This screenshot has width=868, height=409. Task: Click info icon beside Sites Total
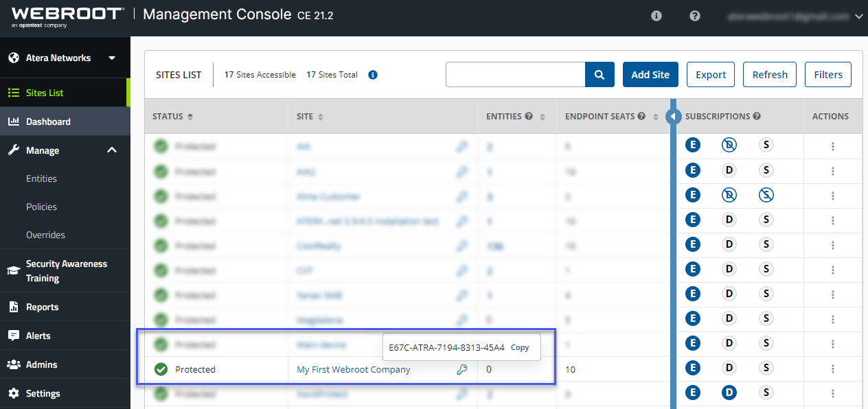(x=373, y=75)
